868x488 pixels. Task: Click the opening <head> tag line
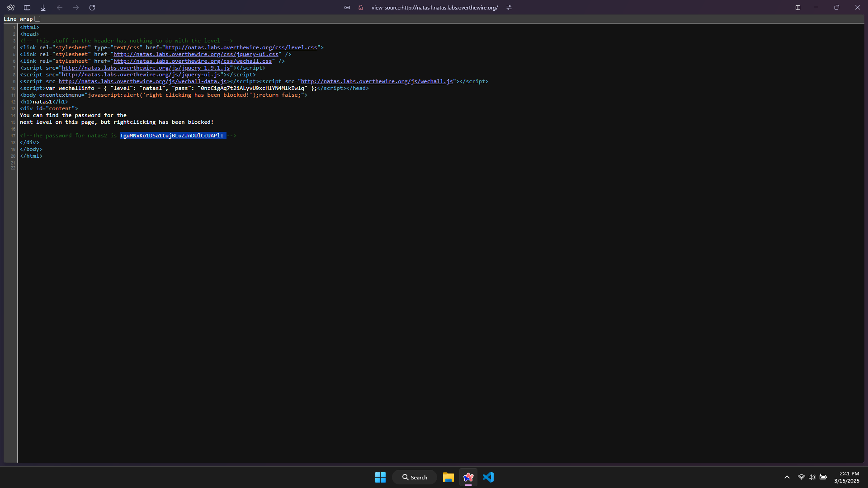tap(29, 34)
